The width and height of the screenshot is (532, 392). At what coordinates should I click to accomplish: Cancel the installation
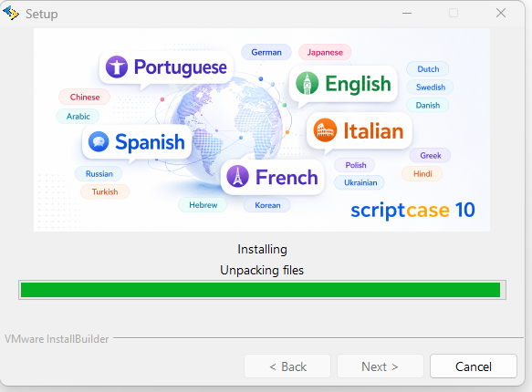tap(474, 366)
